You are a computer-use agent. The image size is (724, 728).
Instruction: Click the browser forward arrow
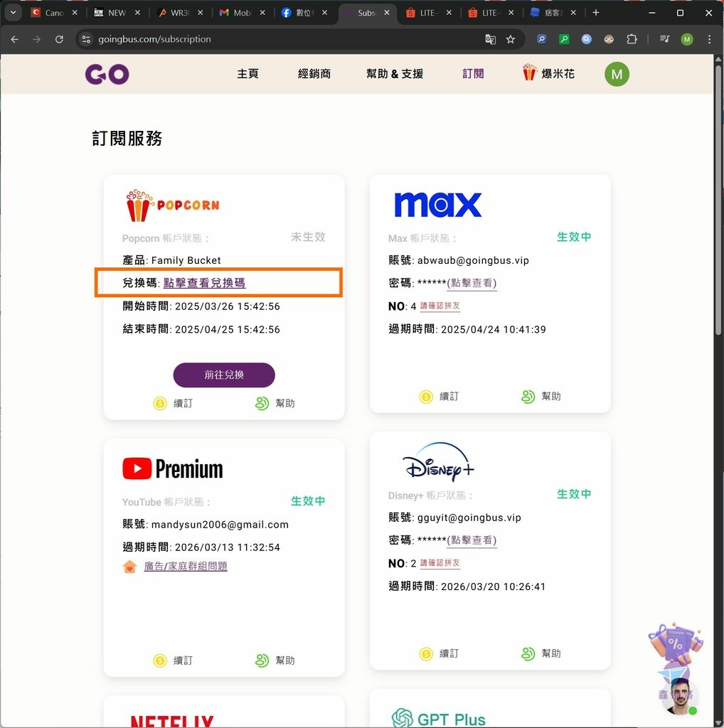[x=37, y=40]
